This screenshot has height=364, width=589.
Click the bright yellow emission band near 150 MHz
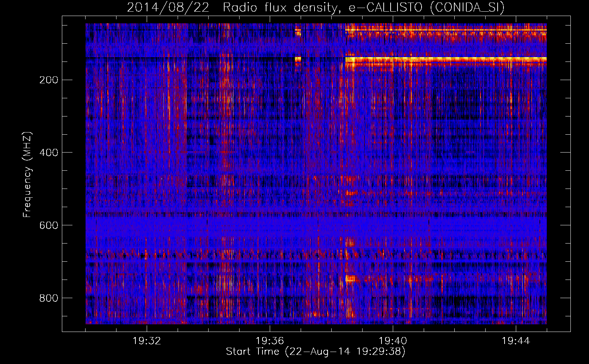click(x=446, y=59)
